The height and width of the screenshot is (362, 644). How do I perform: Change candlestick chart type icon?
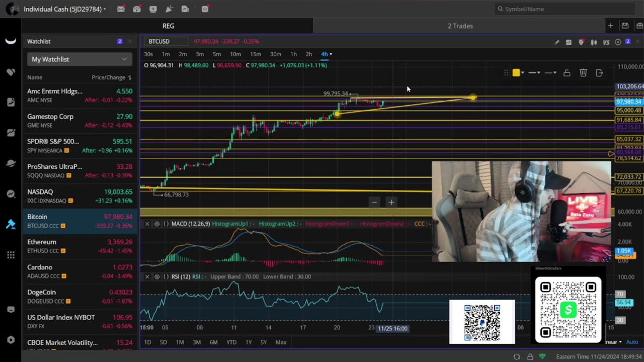[594, 42]
